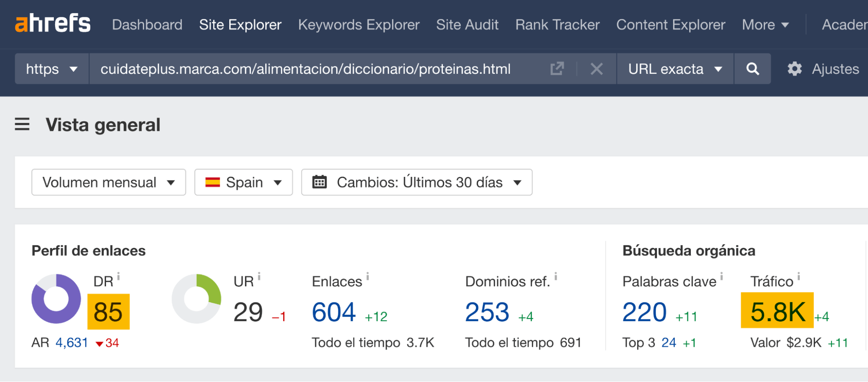Image resolution: width=868 pixels, height=382 pixels.
Task: Click the Perfil de enlaces heading
Action: (x=89, y=251)
